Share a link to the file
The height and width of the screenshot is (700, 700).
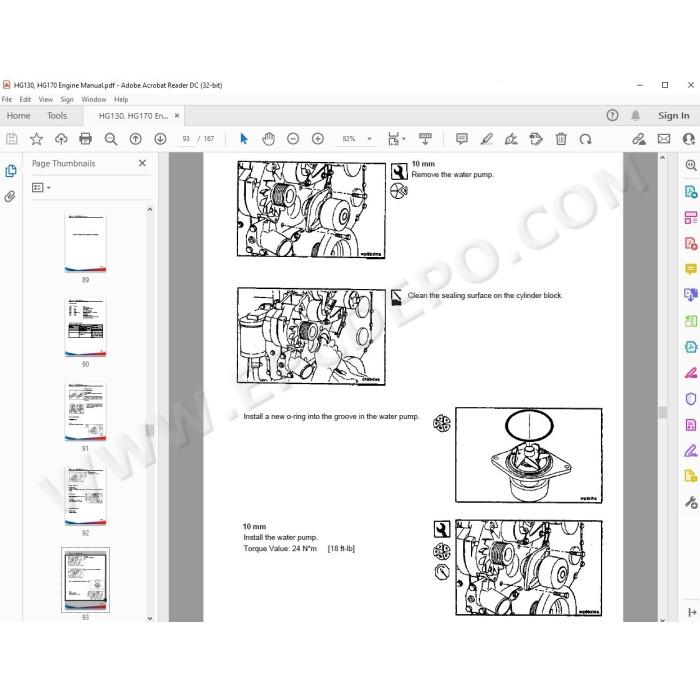[x=639, y=139]
